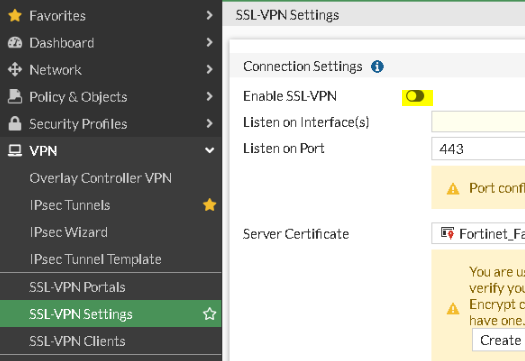Expand the Security Profiles chevron

tap(210, 123)
